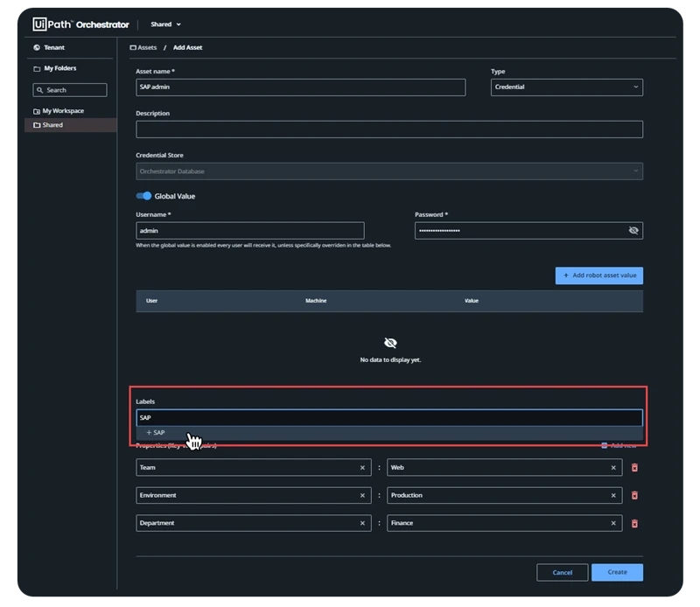Toggle the Global Value switch
The image size is (700, 607).
(143, 196)
